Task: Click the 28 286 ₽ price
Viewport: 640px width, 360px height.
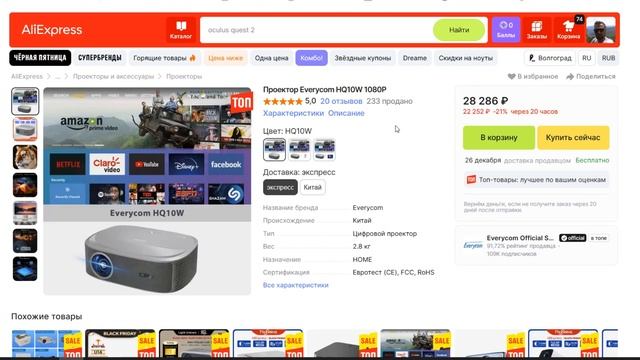Action: [485, 101]
